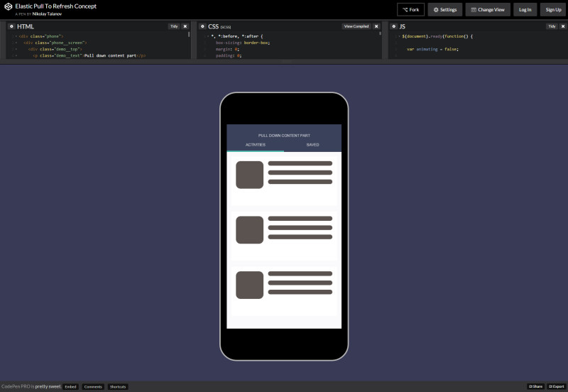
Task: Click the Log In button
Action: 525,10
